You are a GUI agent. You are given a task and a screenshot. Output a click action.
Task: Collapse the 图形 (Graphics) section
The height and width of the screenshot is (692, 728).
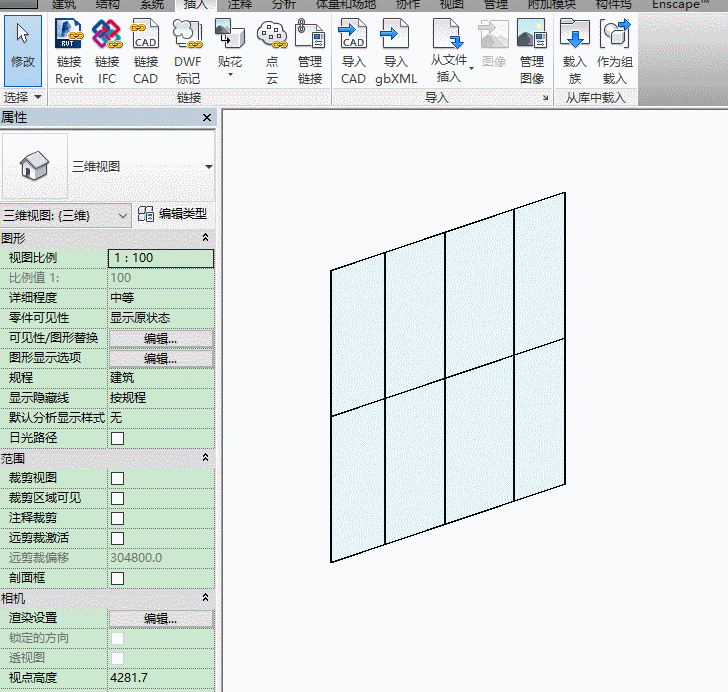(x=205, y=238)
